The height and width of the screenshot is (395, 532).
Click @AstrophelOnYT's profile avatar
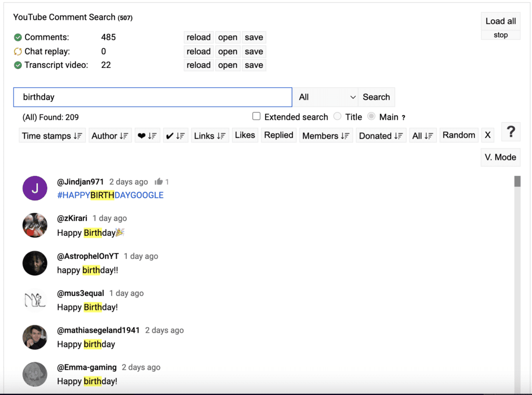pyautogui.click(x=35, y=263)
